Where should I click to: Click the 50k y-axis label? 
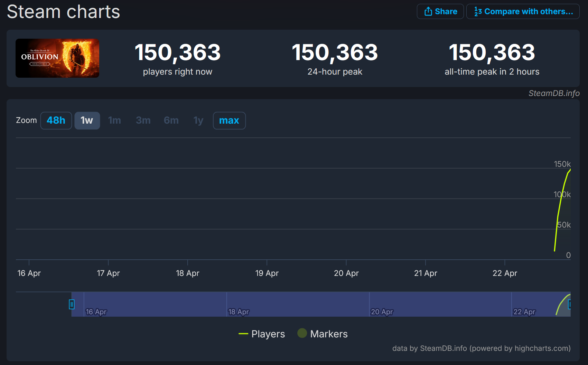click(x=564, y=225)
